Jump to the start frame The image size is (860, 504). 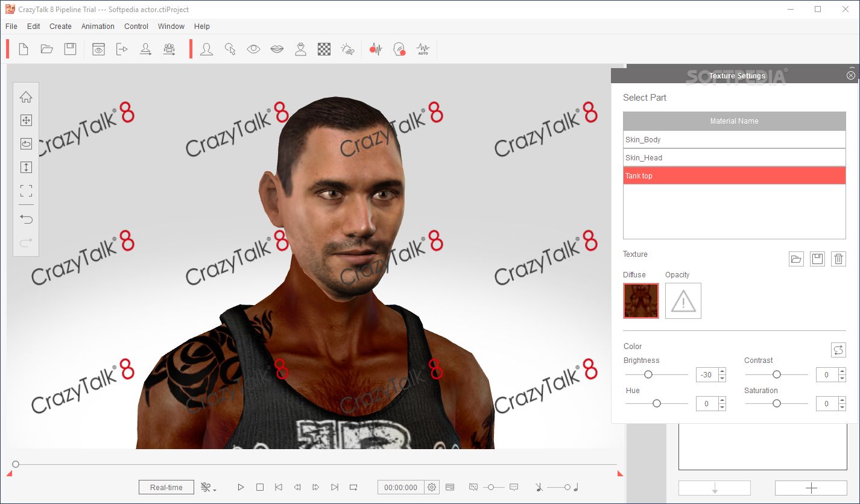coord(279,487)
